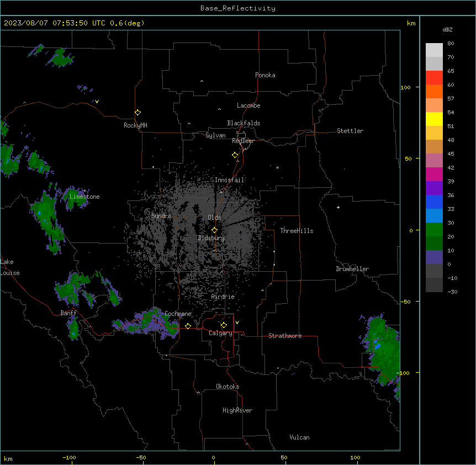This screenshot has height=465, width=476.
Task: Click the yellow V marker northeast of Calgary
Action: click(237, 323)
